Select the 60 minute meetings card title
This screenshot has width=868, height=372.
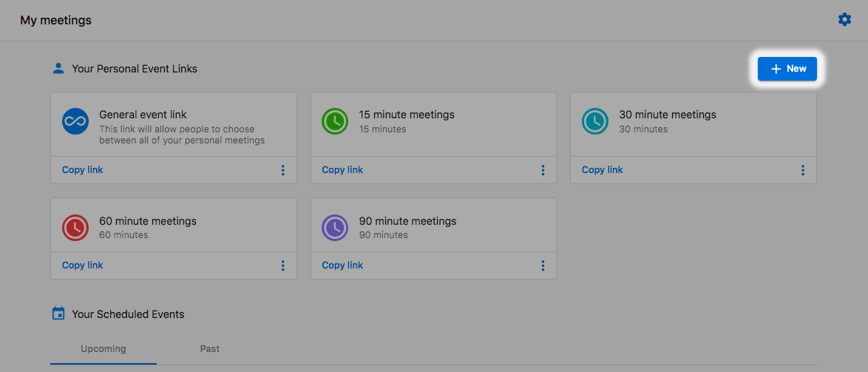pyautogui.click(x=148, y=221)
